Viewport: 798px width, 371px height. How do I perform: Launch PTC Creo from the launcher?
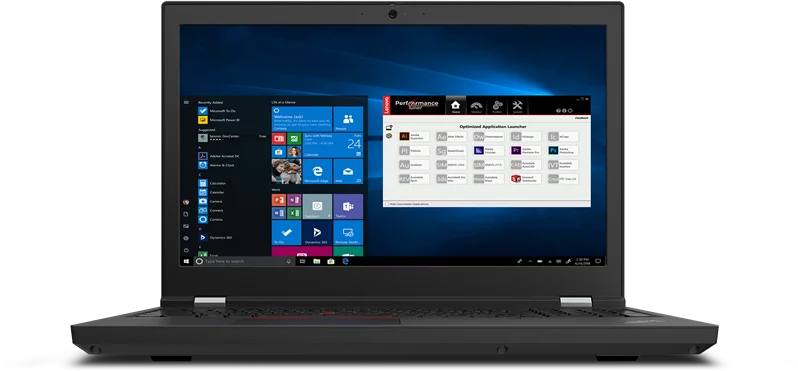click(x=563, y=179)
